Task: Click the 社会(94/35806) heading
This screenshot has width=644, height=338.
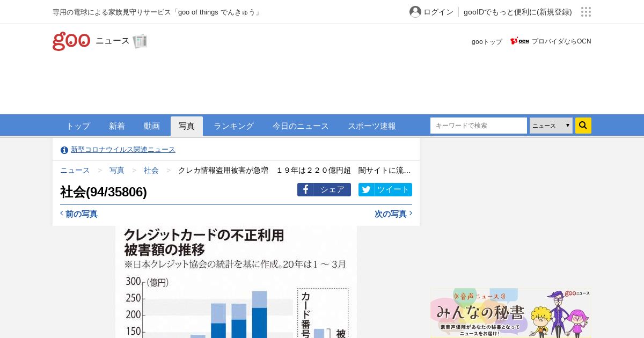Action: pyautogui.click(x=104, y=192)
